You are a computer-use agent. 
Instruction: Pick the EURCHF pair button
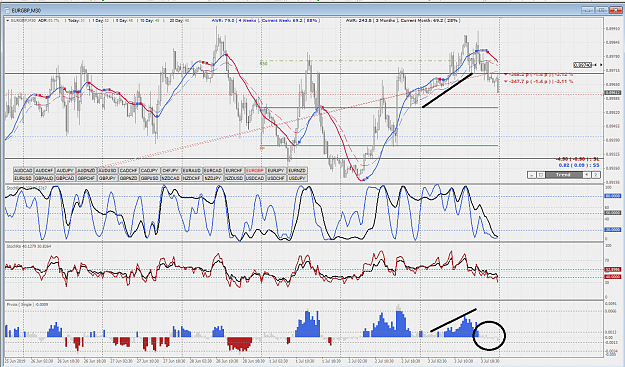coord(234,171)
